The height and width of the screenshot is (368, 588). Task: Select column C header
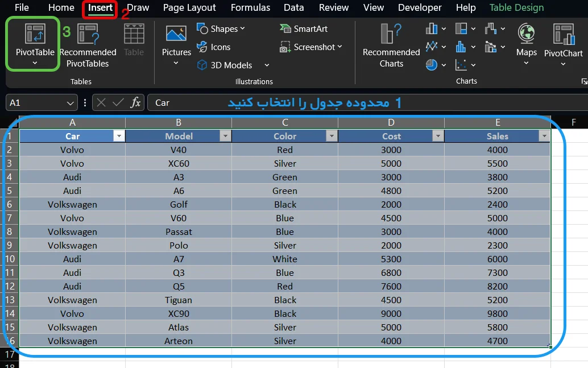coord(285,122)
